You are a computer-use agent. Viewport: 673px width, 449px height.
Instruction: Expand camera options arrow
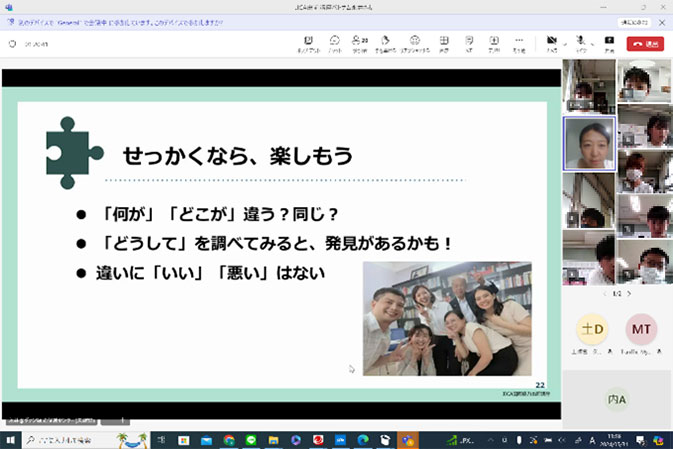point(565,44)
